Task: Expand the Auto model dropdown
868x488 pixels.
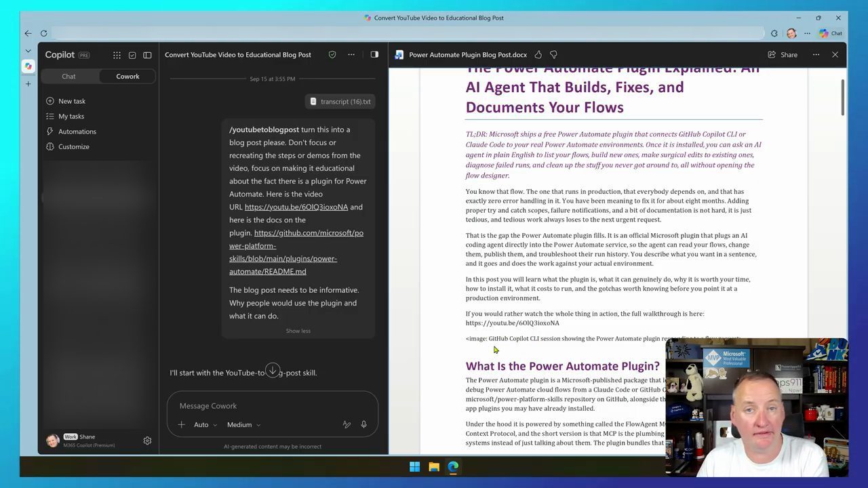Action: click(x=205, y=425)
